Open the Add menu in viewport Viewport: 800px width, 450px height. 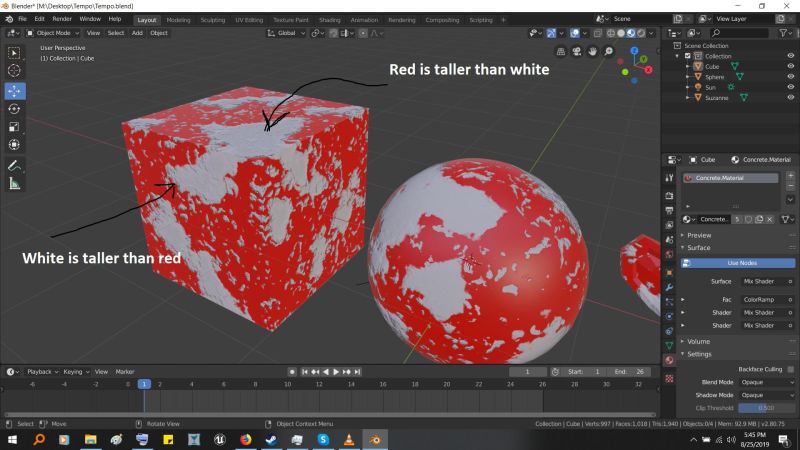point(137,33)
